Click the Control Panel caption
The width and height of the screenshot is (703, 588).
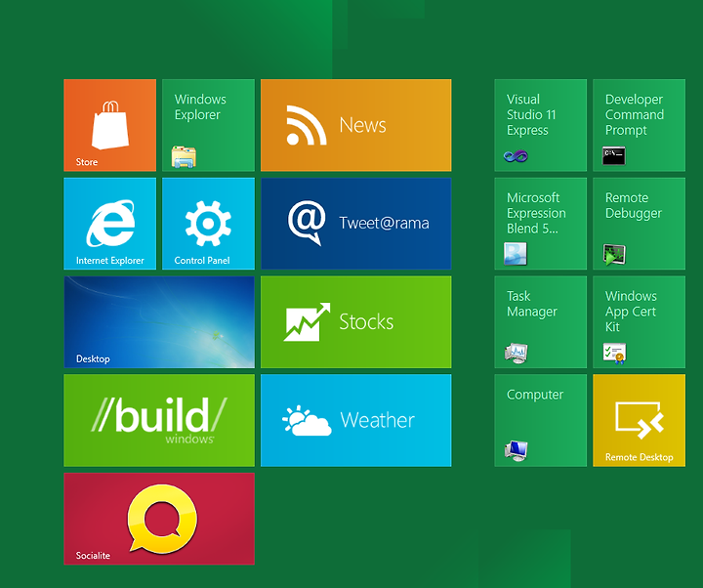tap(202, 261)
